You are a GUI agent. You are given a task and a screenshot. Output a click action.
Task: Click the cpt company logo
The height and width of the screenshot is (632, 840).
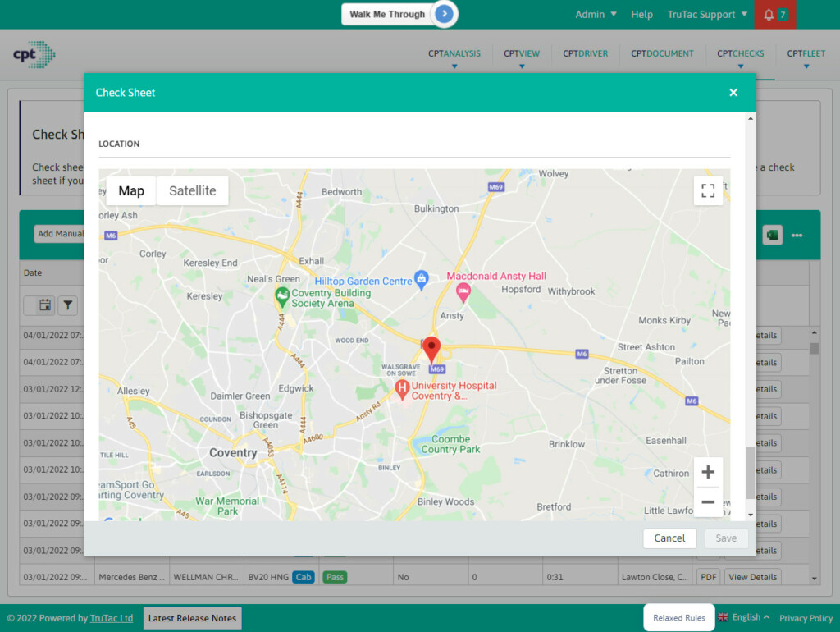[x=32, y=54]
